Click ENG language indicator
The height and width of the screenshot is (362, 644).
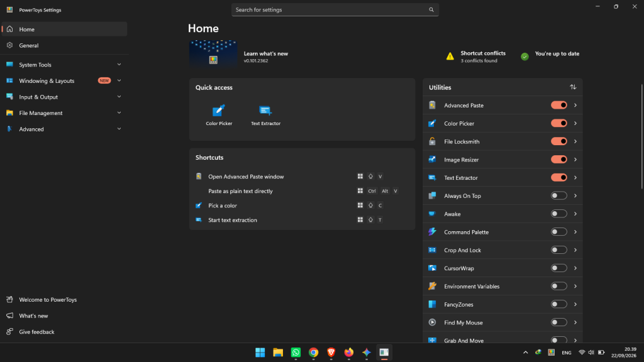[567, 353]
